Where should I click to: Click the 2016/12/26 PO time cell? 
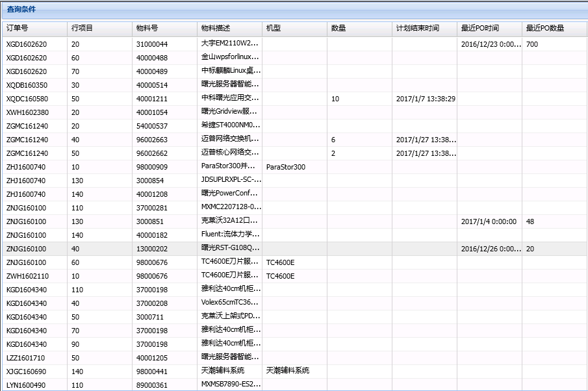489,249
